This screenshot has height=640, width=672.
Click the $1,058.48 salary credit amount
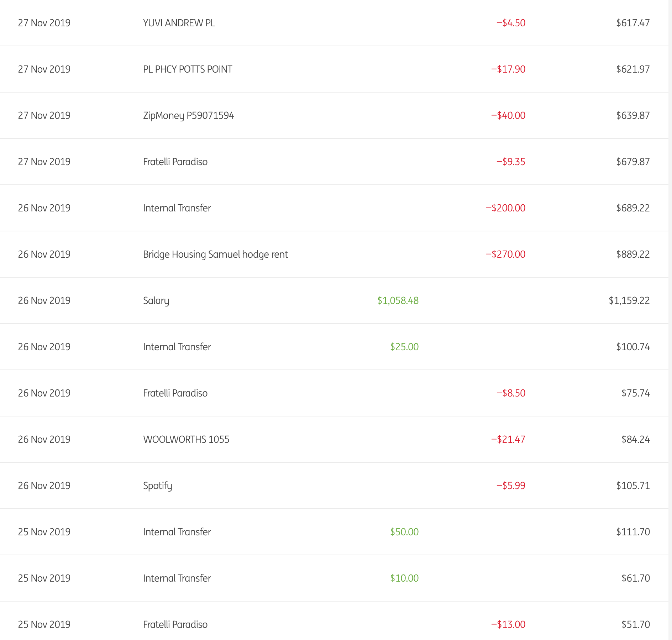(x=398, y=301)
